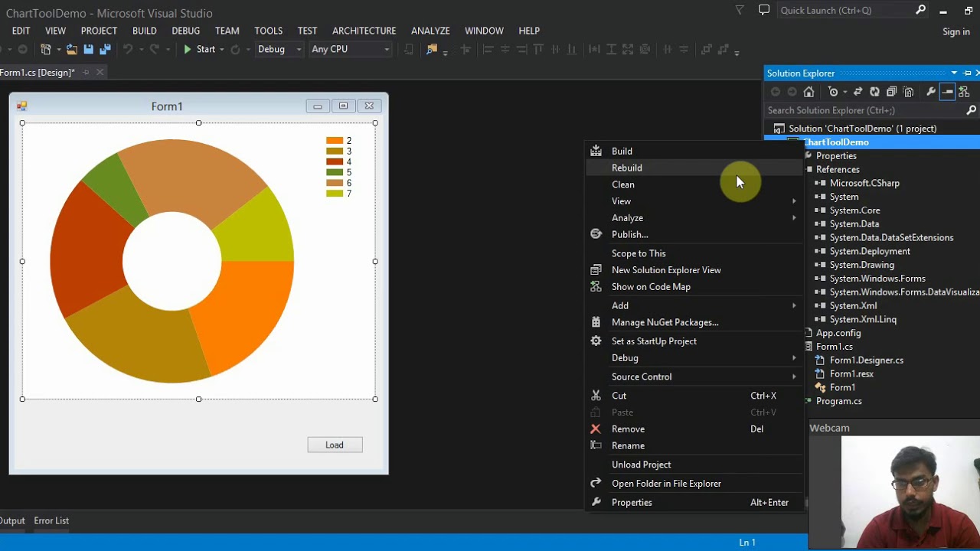Click the Sign in link
980x551 pixels.
[956, 31]
